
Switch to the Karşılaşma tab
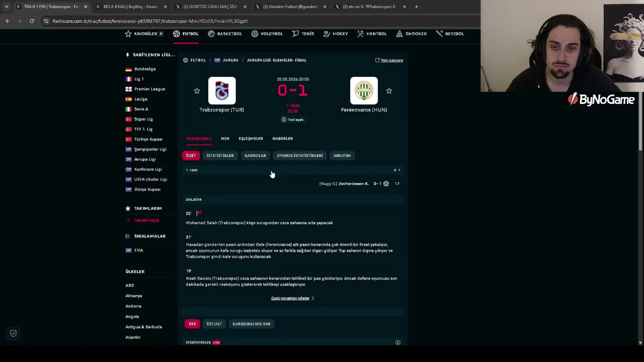click(x=199, y=139)
